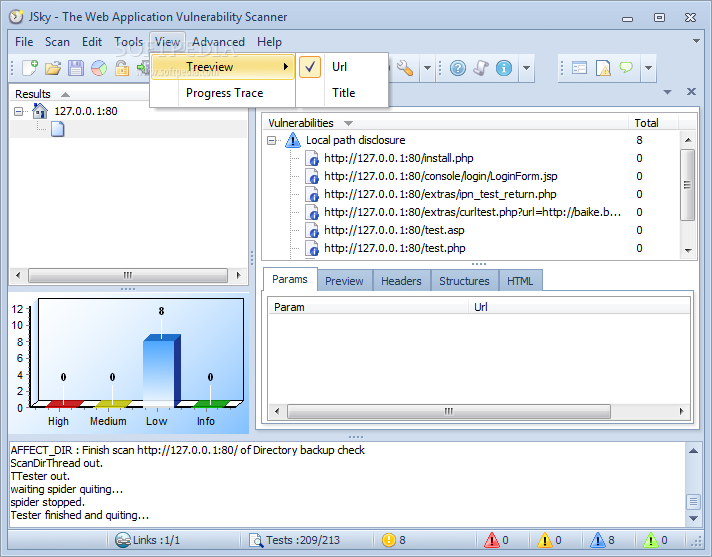Click the vulnerabilities list vertical scrollbar thumb
The height and width of the screenshot is (557, 712).
click(x=687, y=185)
